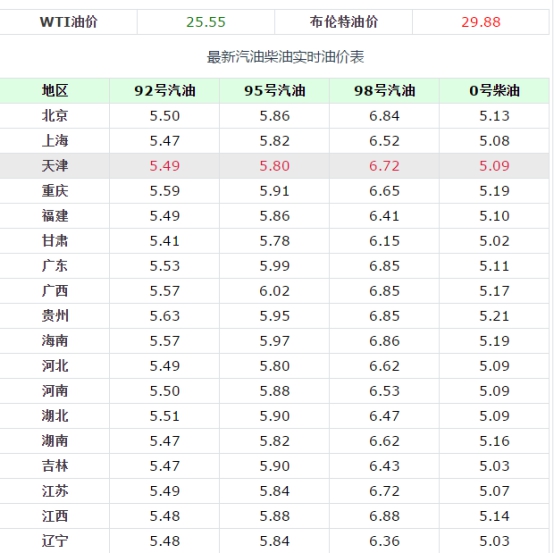Click 甘肃 0号柴油 price 5.02

click(494, 241)
